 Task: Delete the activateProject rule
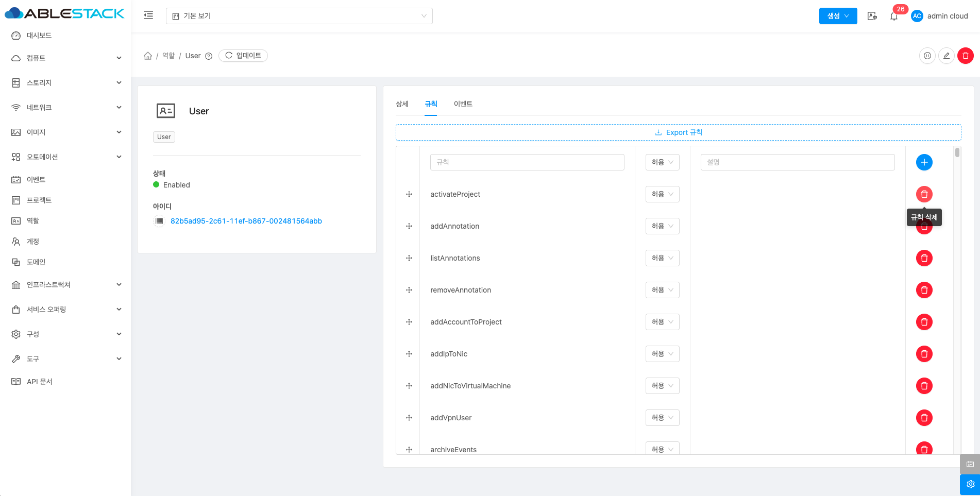(x=924, y=194)
